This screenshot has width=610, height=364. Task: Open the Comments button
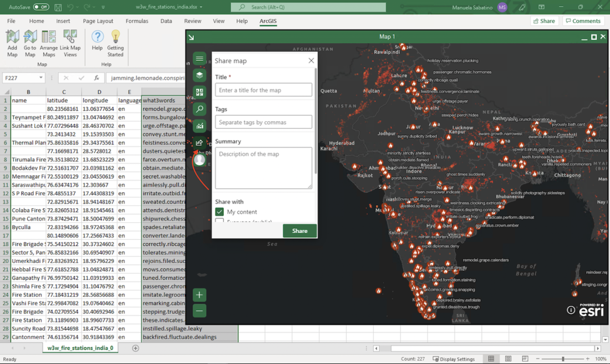pyautogui.click(x=583, y=21)
